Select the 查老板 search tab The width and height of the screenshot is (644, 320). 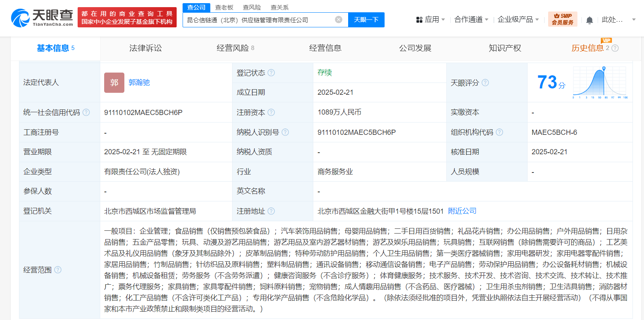coord(224,8)
